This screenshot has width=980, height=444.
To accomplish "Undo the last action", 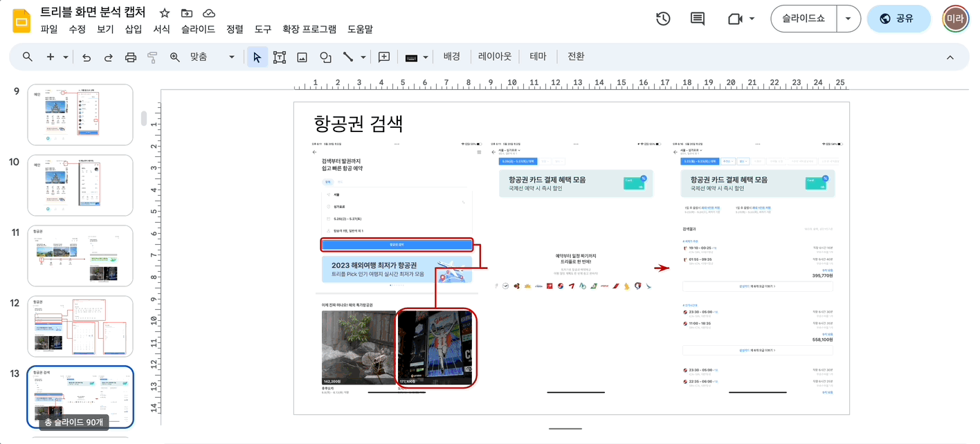I will click(87, 57).
